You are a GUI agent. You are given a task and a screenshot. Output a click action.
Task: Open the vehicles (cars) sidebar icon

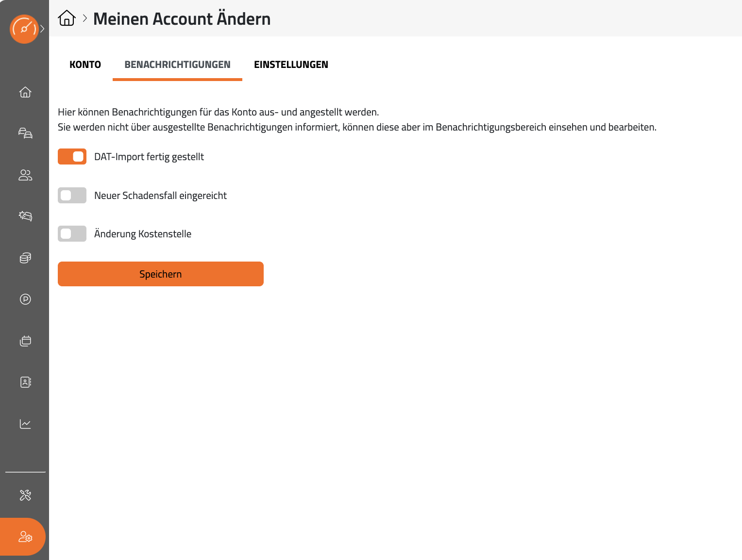[25, 133]
